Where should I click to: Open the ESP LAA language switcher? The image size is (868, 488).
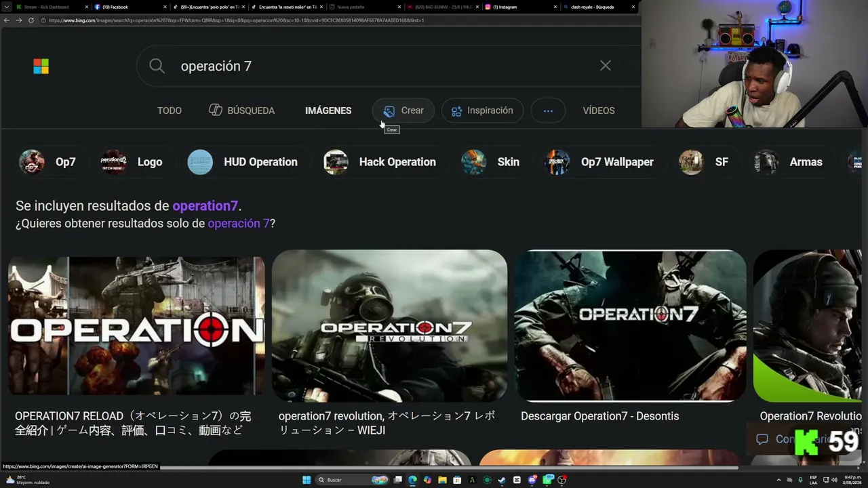point(813,480)
